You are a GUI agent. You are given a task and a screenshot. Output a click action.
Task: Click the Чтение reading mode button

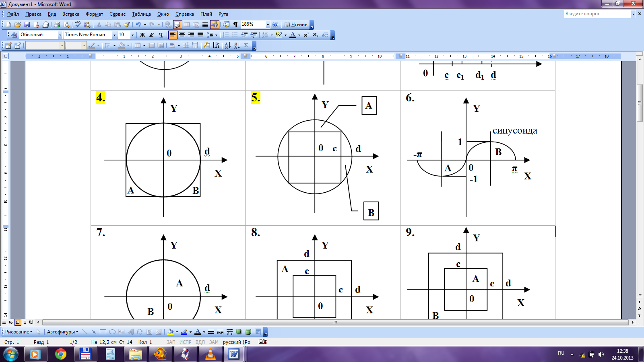click(x=296, y=25)
